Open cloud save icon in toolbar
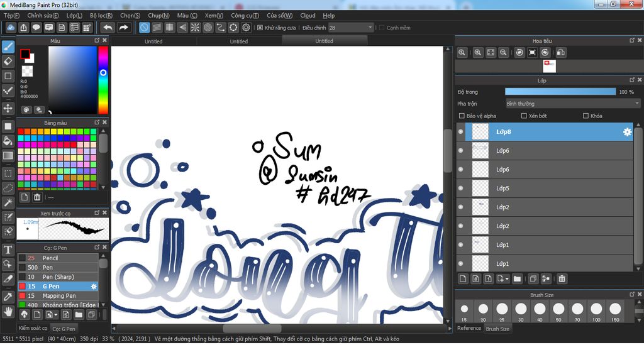644x345 pixels. (11, 28)
